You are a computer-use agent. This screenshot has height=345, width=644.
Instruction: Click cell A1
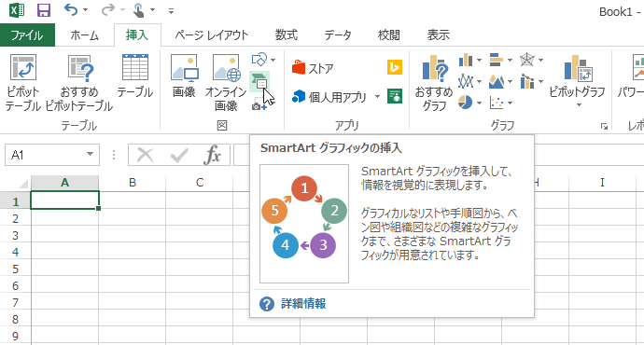pyautogui.click(x=65, y=200)
